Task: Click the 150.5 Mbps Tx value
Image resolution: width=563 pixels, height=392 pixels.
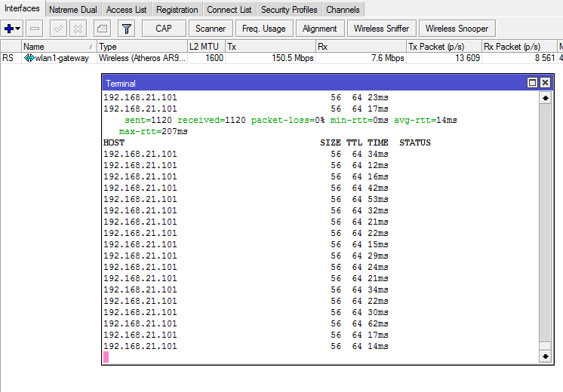Action: pos(293,58)
